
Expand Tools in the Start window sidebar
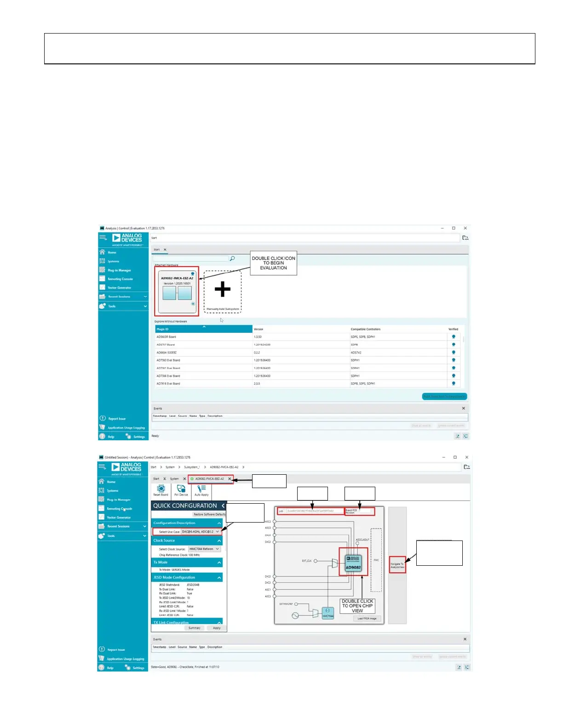[123, 306]
